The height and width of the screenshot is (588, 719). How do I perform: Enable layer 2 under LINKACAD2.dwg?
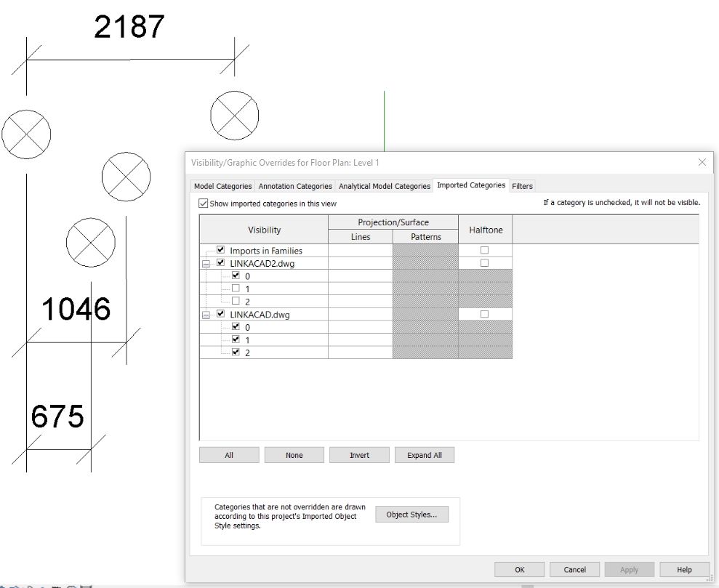pyautogui.click(x=236, y=301)
